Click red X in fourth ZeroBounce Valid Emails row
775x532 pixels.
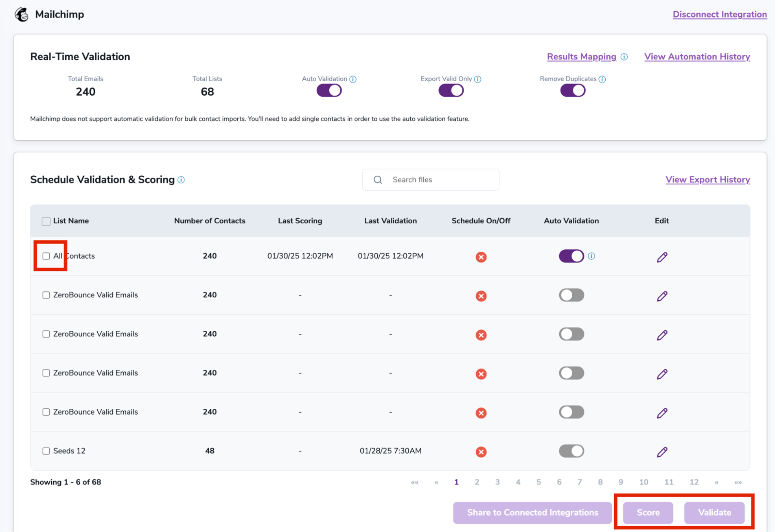[x=481, y=413]
